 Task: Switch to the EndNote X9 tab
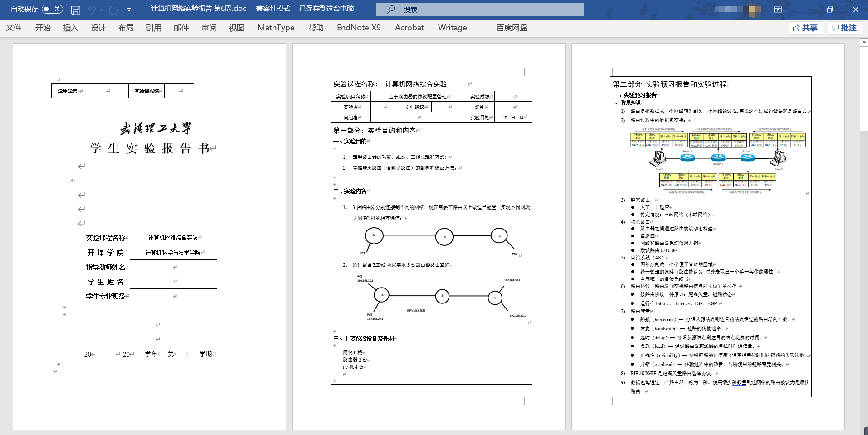click(359, 28)
